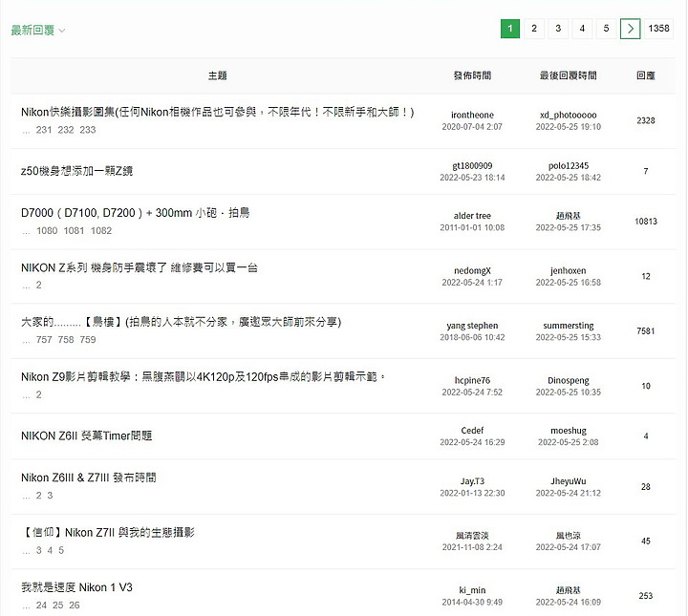Select page 1 in pagination
The width and height of the screenshot is (688, 616).
click(x=510, y=29)
